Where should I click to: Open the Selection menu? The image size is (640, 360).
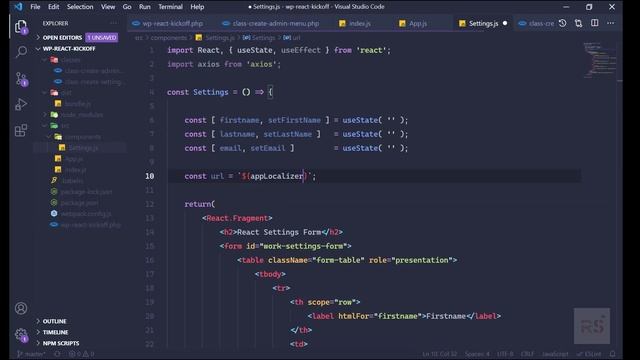coord(80,7)
